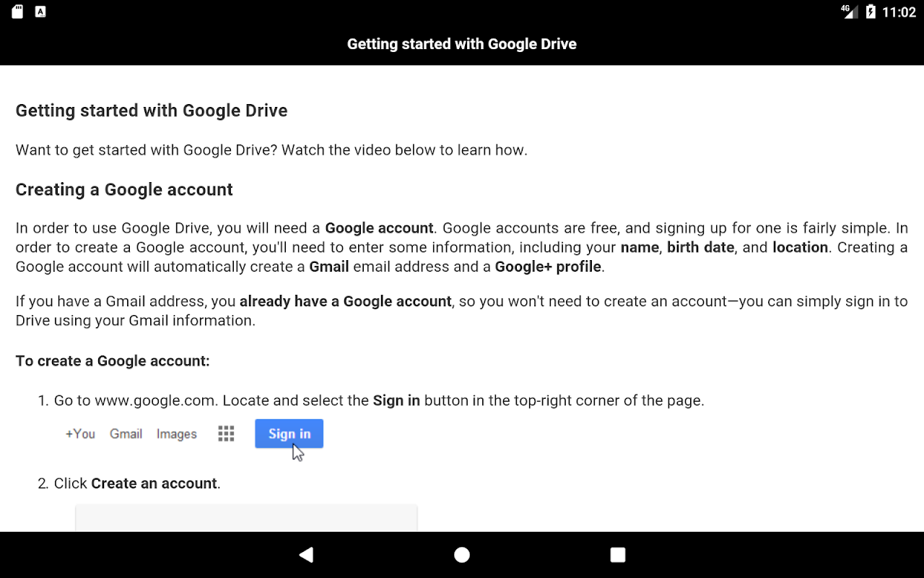Image resolution: width=924 pixels, height=578 pixels.
Task: Tap "www.google.com" in step 1
Action: (155, 400)
